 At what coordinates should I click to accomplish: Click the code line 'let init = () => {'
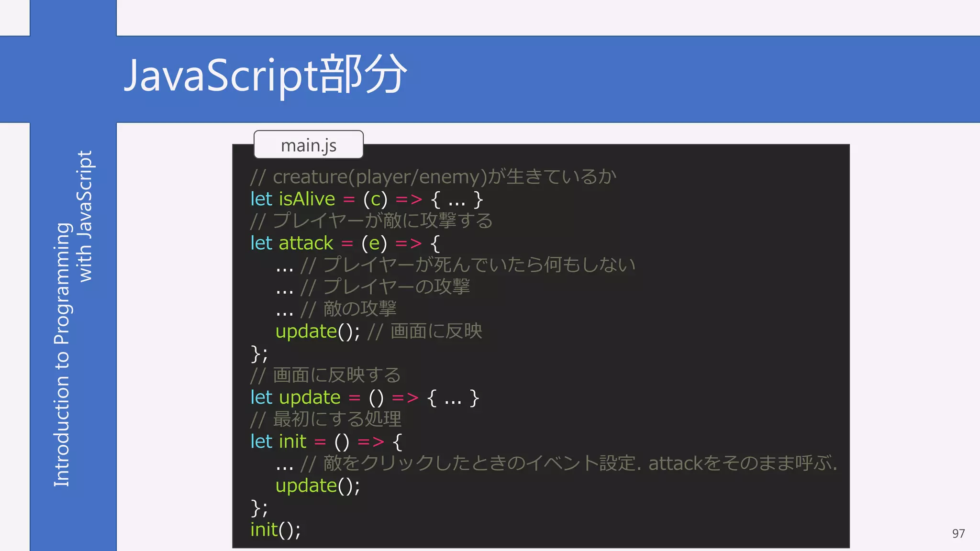(x=326, y=441)
